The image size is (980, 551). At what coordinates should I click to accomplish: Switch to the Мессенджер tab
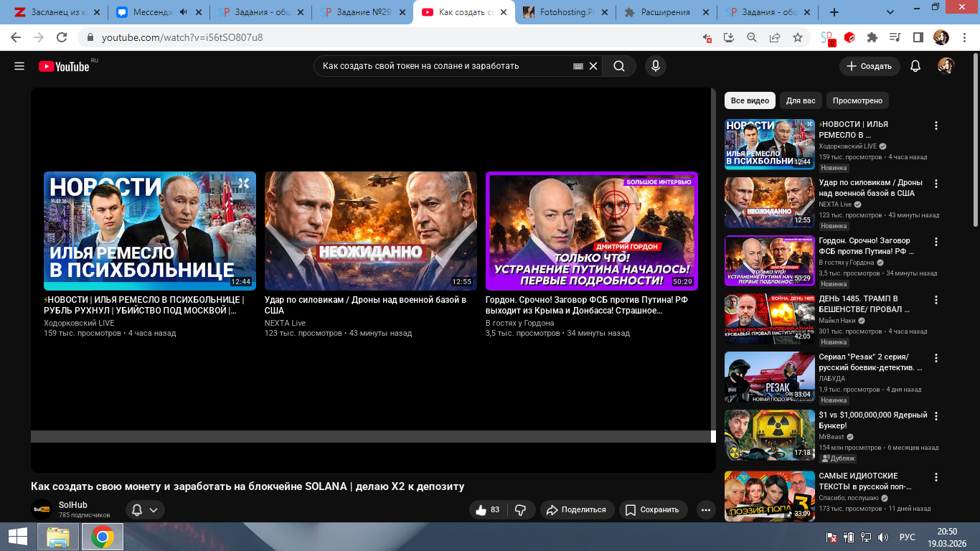click(x=158, y=12)
